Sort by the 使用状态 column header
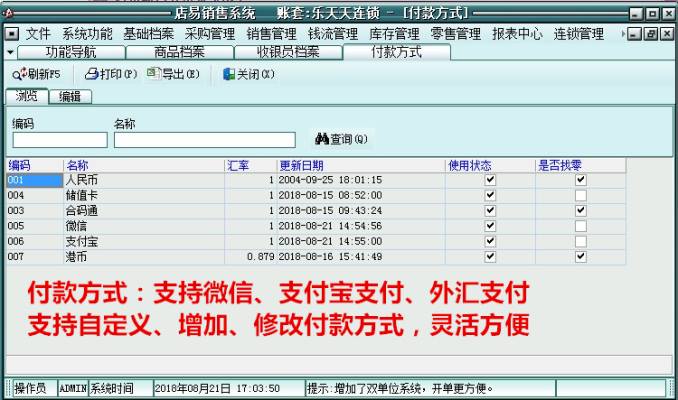Viewport: 678px width, 400px height. (x=490, y=166)
